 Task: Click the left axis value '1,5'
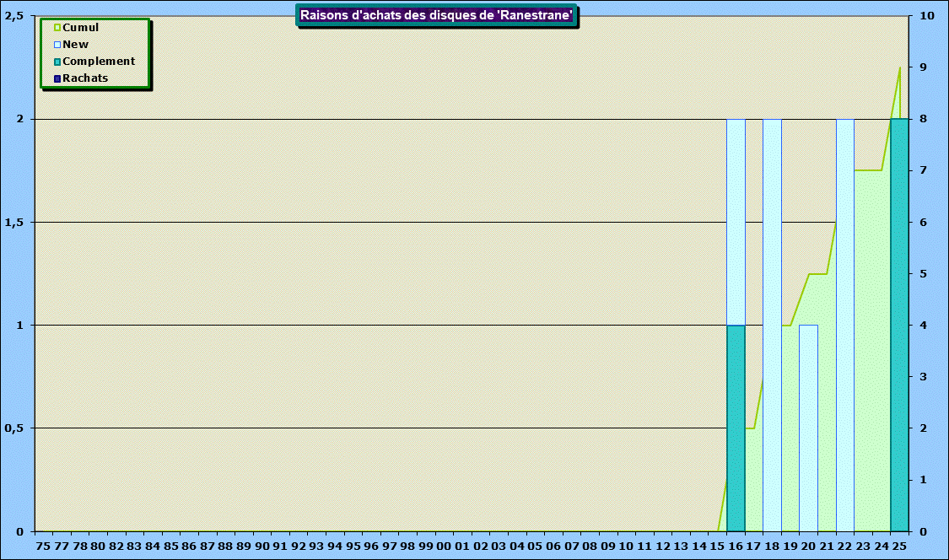(x=13, y=223)
